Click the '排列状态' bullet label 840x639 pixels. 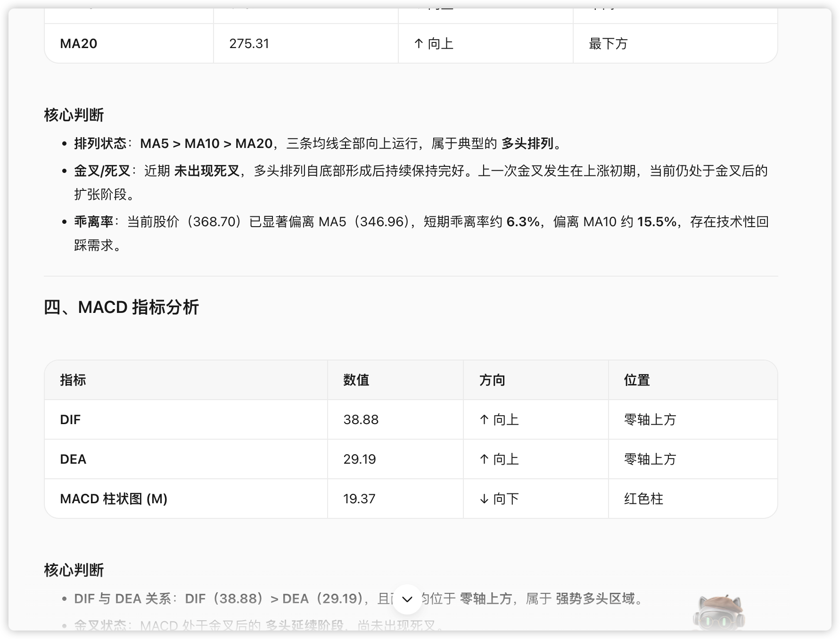tap(100, 143)
